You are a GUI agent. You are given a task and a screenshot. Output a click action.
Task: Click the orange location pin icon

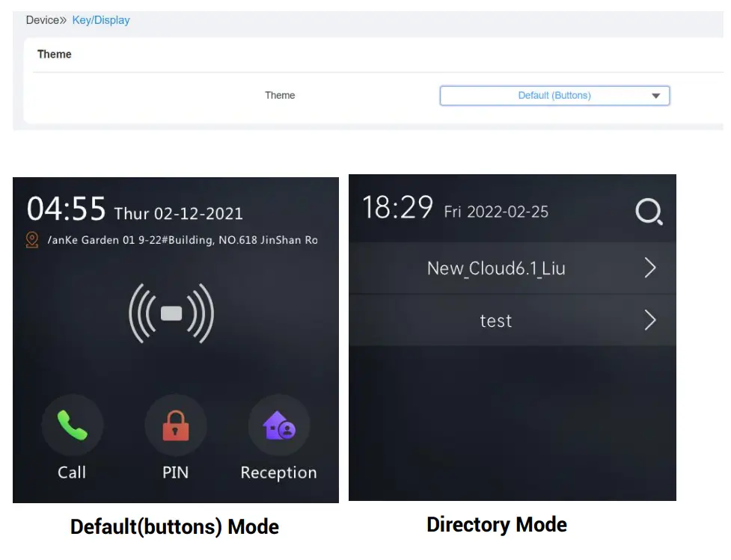point(32,240)
